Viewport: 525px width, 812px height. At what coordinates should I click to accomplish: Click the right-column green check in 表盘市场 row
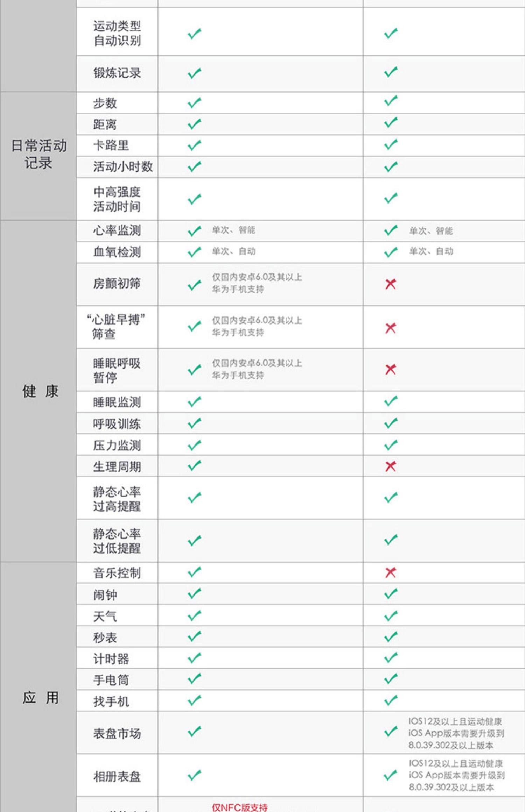391,732
